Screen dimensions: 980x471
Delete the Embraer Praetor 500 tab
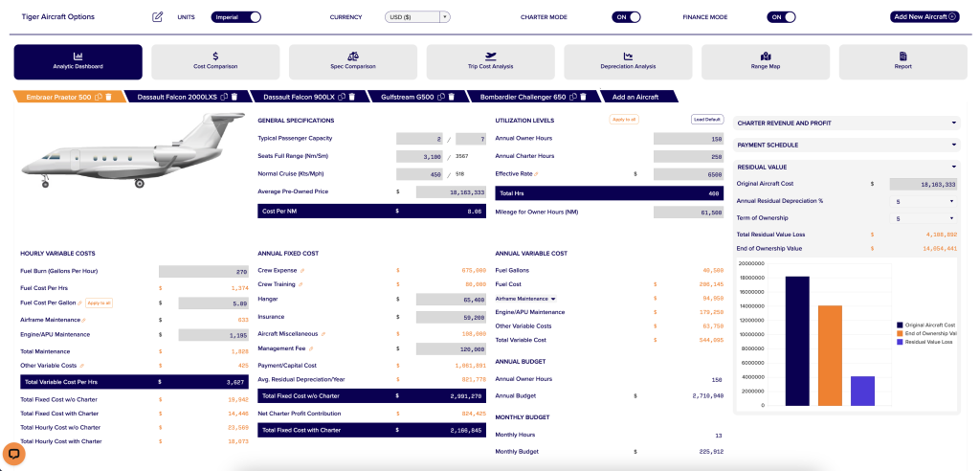[x=108, y=97]
